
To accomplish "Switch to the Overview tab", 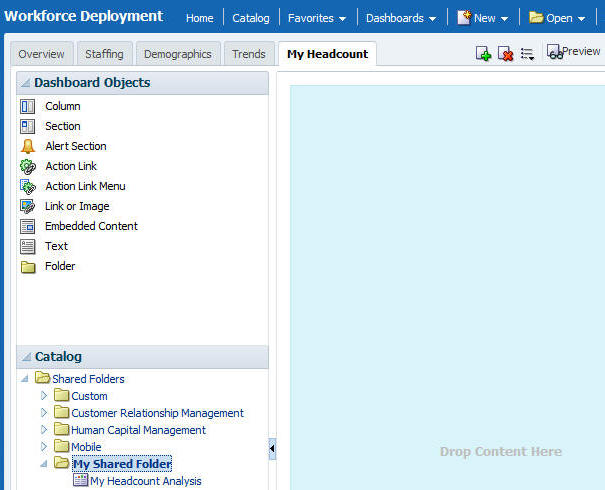I will (42, 54).
